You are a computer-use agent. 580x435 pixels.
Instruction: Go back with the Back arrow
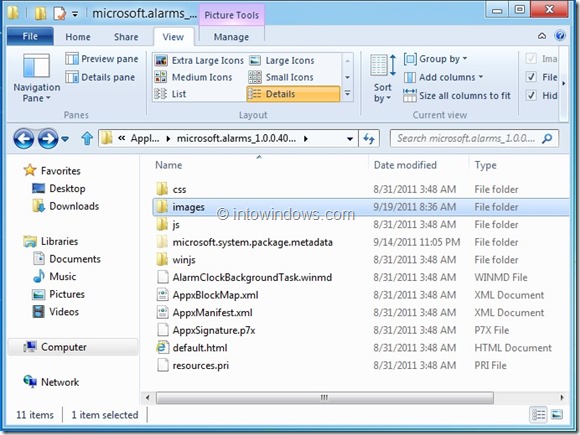point(24,139)
